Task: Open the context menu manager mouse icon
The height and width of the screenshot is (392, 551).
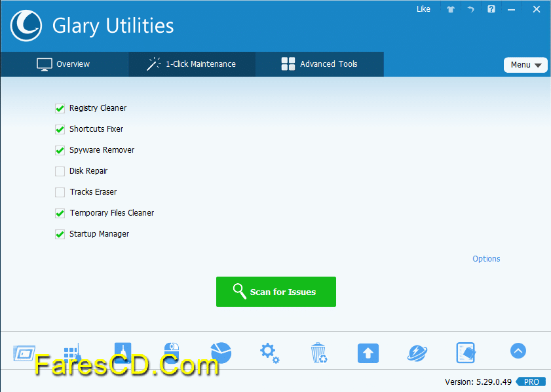Action: click(x=172, y=353)
